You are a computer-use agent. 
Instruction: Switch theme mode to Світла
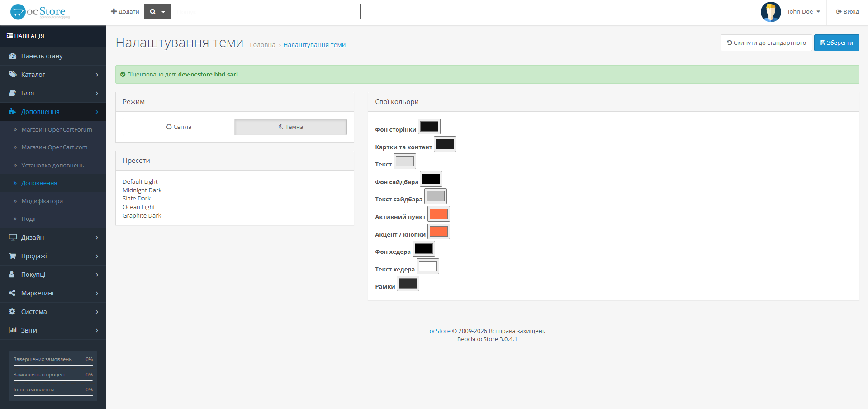179,127
